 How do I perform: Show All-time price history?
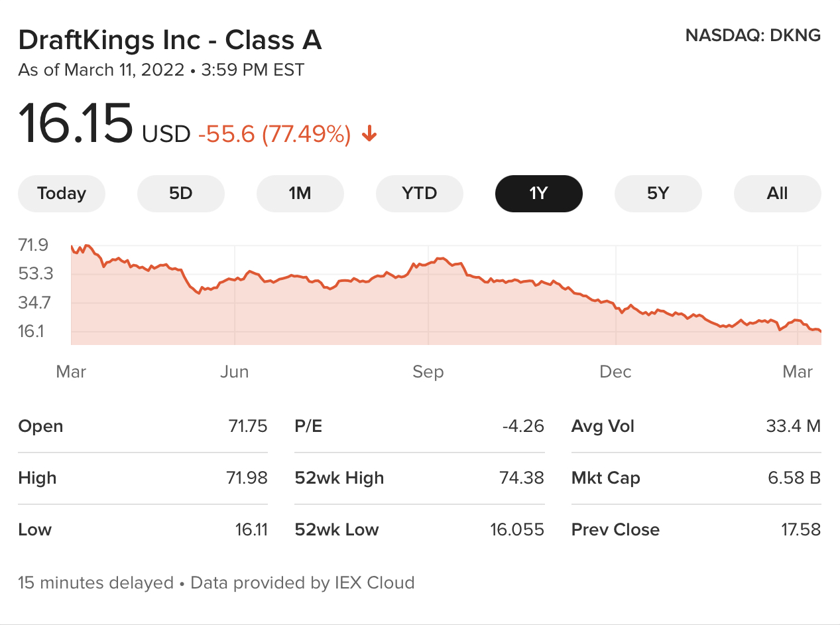point(777,194)
